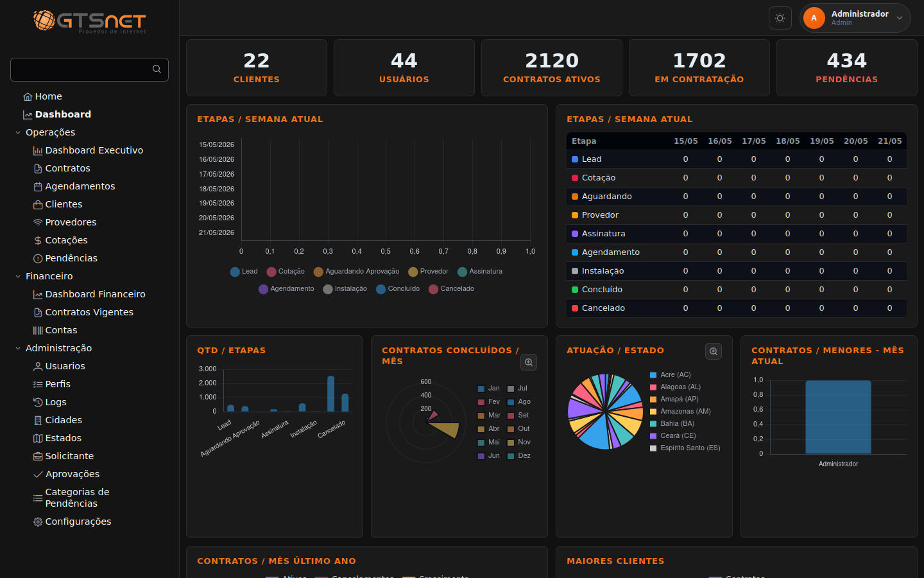Open the Usuarios page
The image size is (924, 578).
coord(65,366)
